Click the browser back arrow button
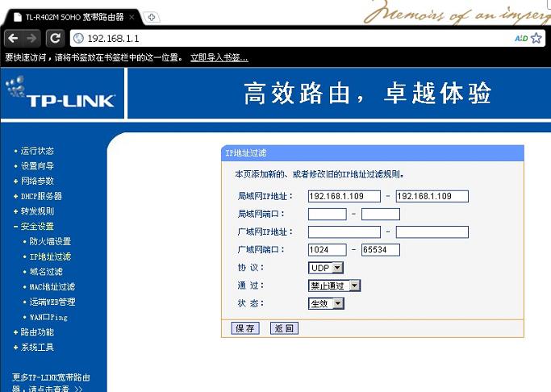 (13, 38)
